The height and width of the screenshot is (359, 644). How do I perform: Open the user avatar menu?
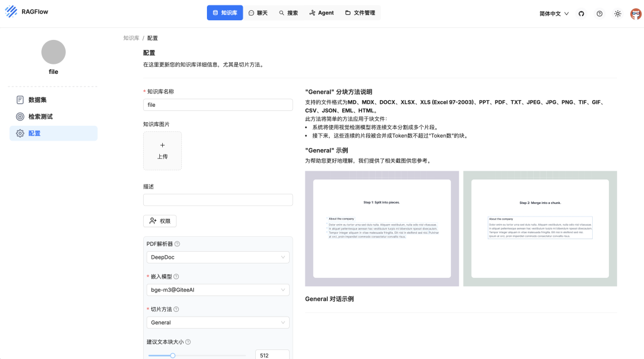coord(635,13)
